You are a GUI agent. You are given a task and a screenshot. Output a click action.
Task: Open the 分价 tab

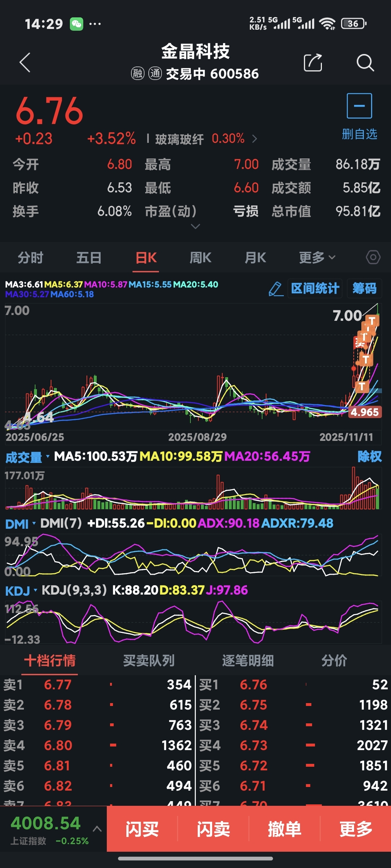[x=334, y=660]
